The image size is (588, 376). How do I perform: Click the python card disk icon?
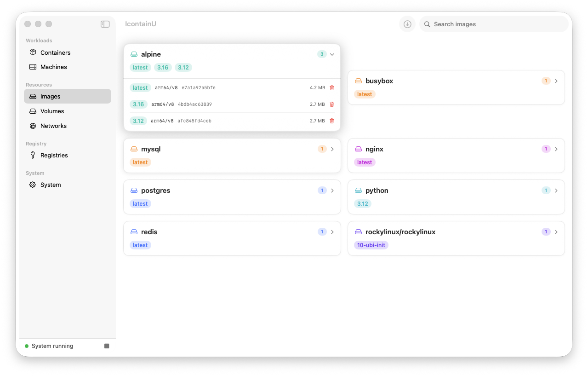point(359,191)
